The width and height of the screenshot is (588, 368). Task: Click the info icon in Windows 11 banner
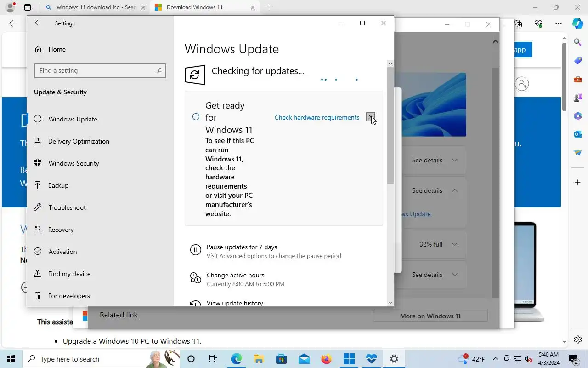click(196, 117)
